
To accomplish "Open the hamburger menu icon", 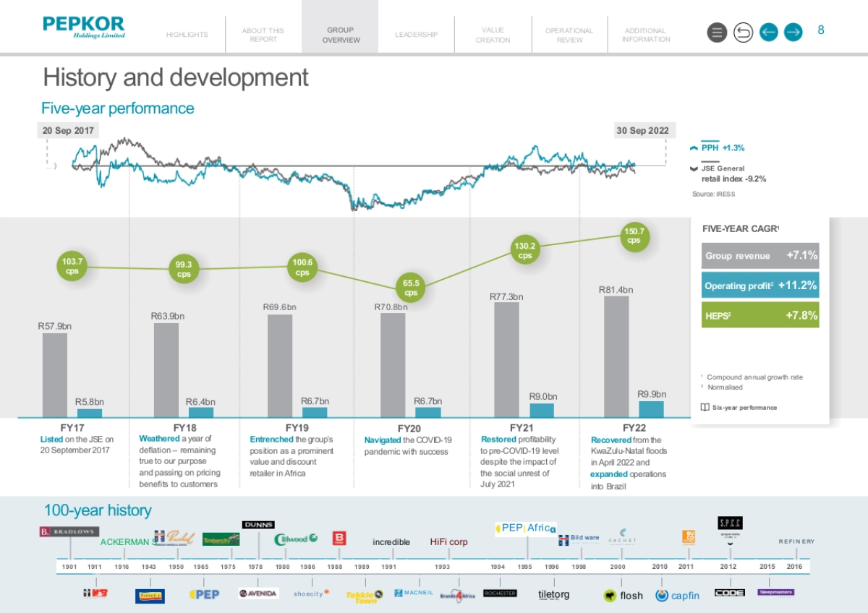I will pos(717,33).
